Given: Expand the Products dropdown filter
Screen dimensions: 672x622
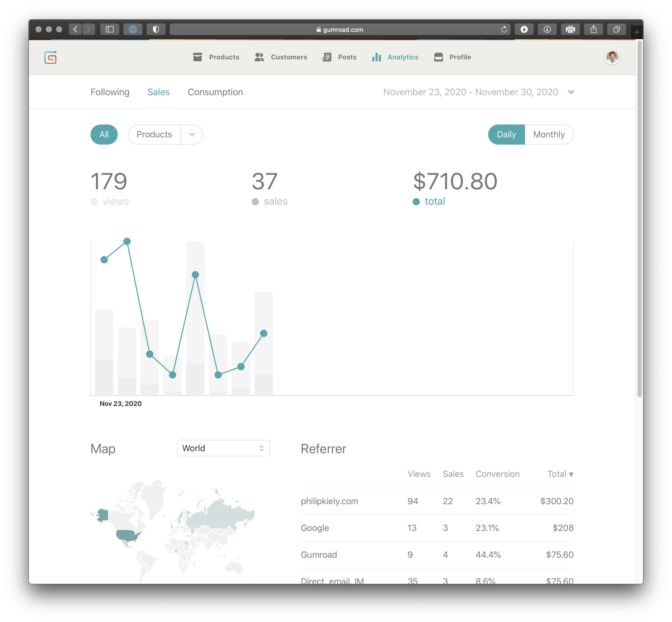Looking at the screenshot, I should point(192,134).
